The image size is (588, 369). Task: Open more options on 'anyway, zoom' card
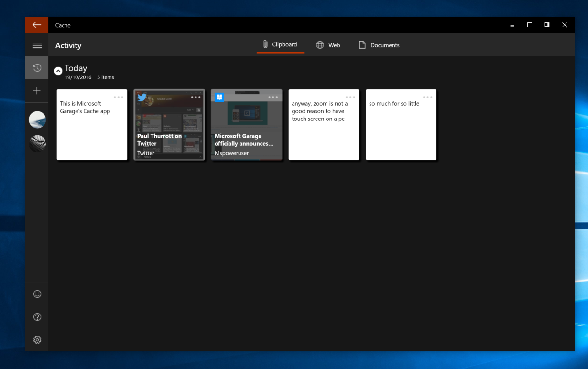(x=350, y=97)
